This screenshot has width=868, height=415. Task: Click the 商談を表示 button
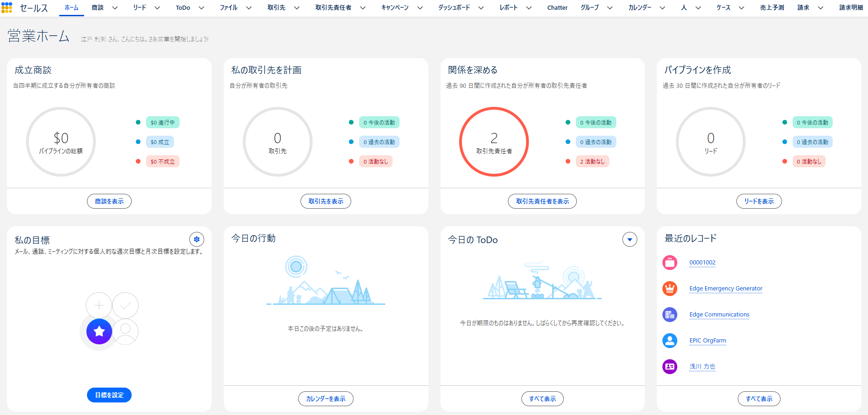[x=109, y=201]
